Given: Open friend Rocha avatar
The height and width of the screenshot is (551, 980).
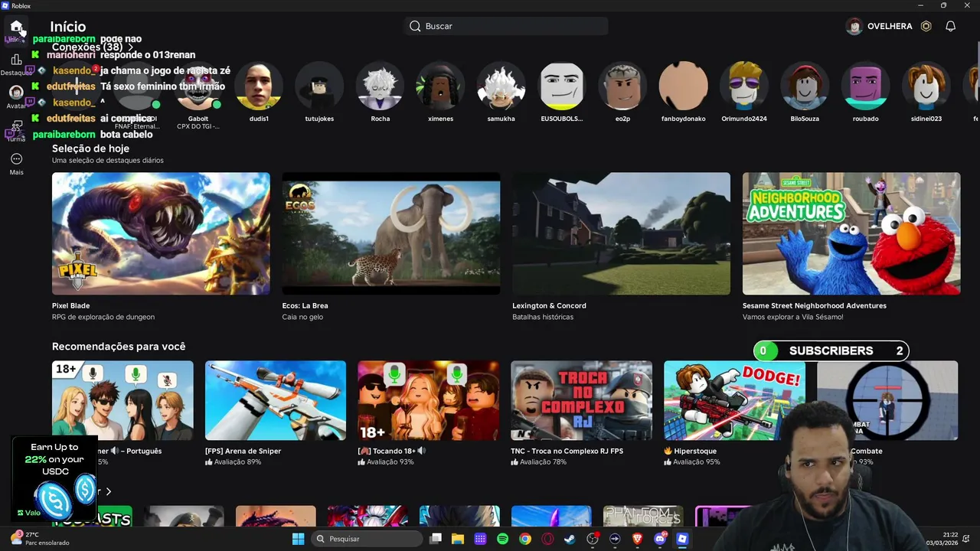Looking at the screenshot, I should 380,86.
